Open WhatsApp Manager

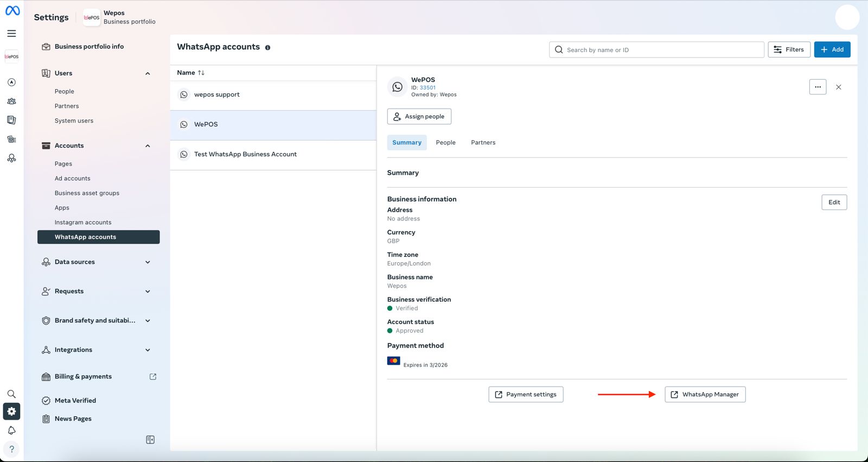pos(705,395)
